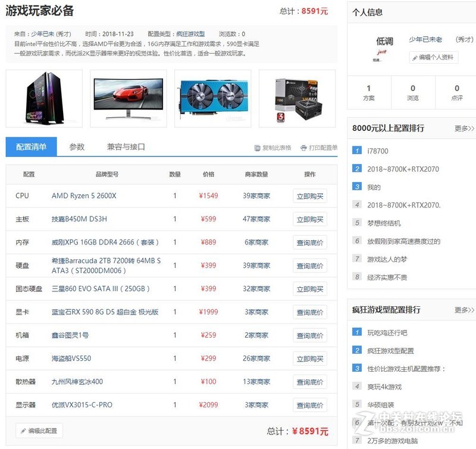Click the ¥1549 price in CPU row
This screenshot has width=476, height=449.
point(208,196)
